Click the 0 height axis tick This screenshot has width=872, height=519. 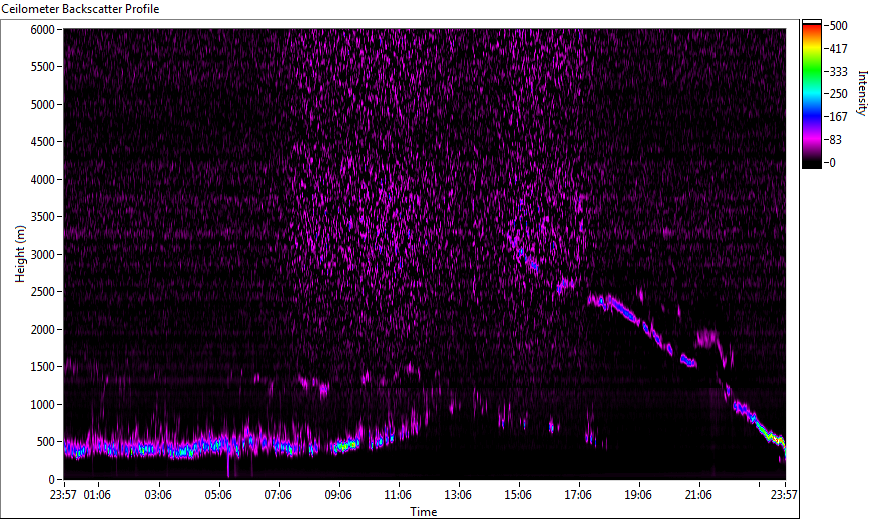pos(52,480)
